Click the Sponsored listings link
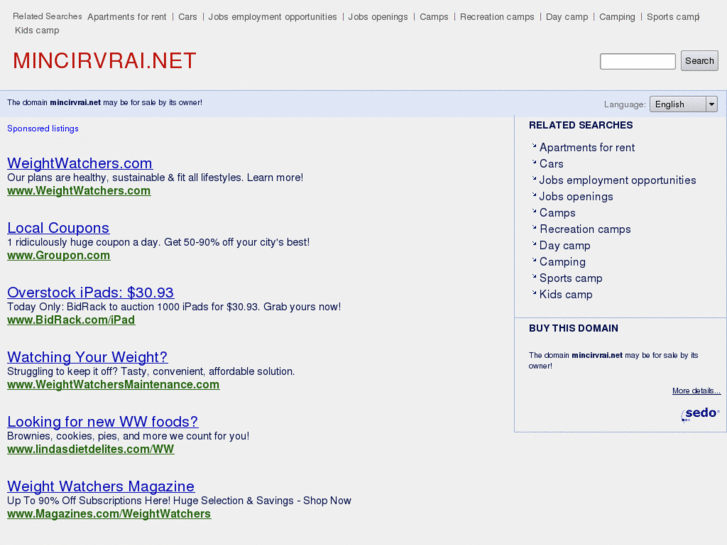The height and width of the screenshot is (545, 727). coord(43,128)
